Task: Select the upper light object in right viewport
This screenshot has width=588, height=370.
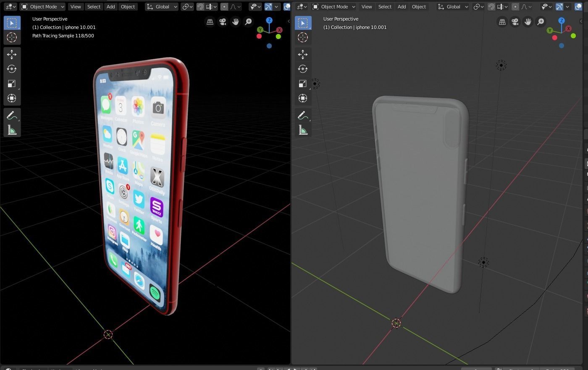Action: pos(501,65)
